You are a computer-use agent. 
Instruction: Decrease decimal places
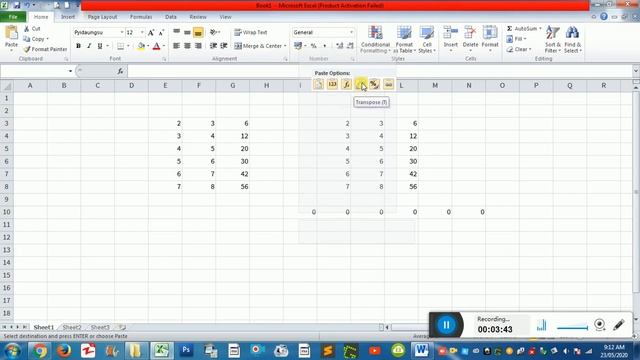(350, 46)
